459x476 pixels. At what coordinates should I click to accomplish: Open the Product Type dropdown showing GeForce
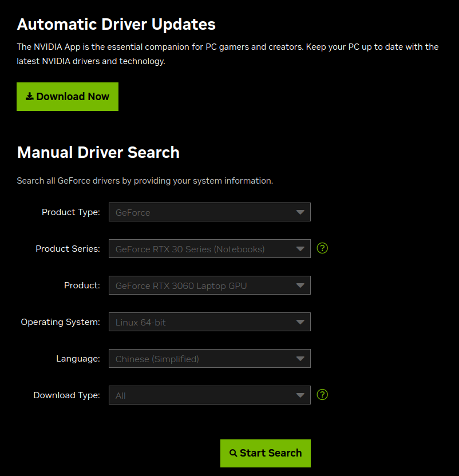click(x=209, y=212)
